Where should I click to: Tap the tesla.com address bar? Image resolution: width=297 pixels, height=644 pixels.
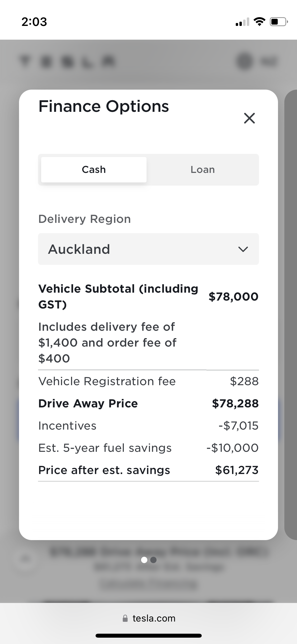tap(149, 618)
